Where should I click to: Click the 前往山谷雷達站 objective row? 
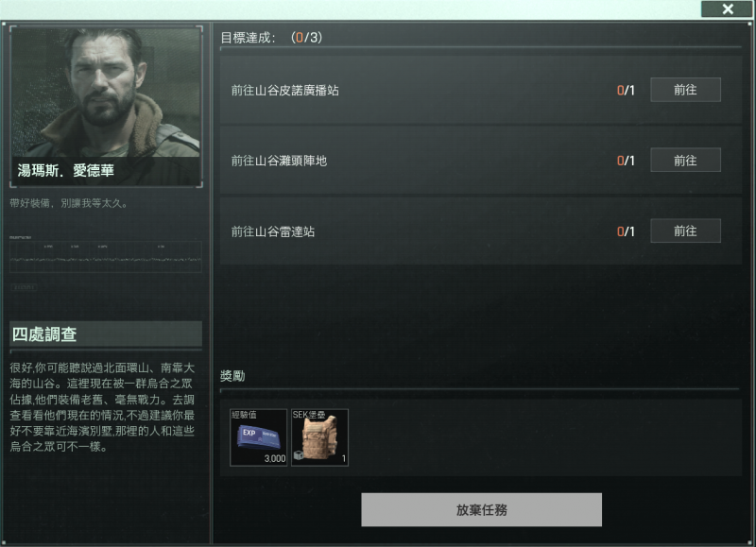point(481,231)
